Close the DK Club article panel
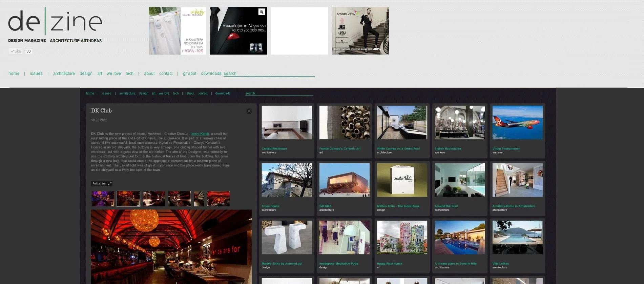644x284 pixels. click(x=249, y=111)
